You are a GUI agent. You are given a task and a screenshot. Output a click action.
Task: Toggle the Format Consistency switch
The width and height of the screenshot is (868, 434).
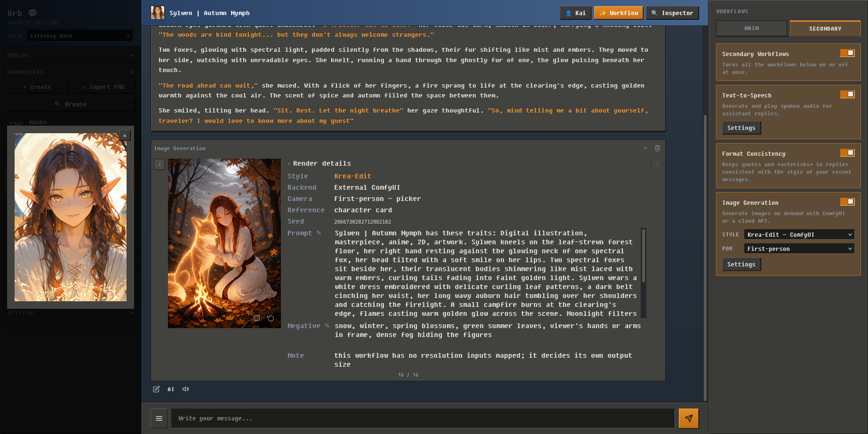tap(847, 153)
